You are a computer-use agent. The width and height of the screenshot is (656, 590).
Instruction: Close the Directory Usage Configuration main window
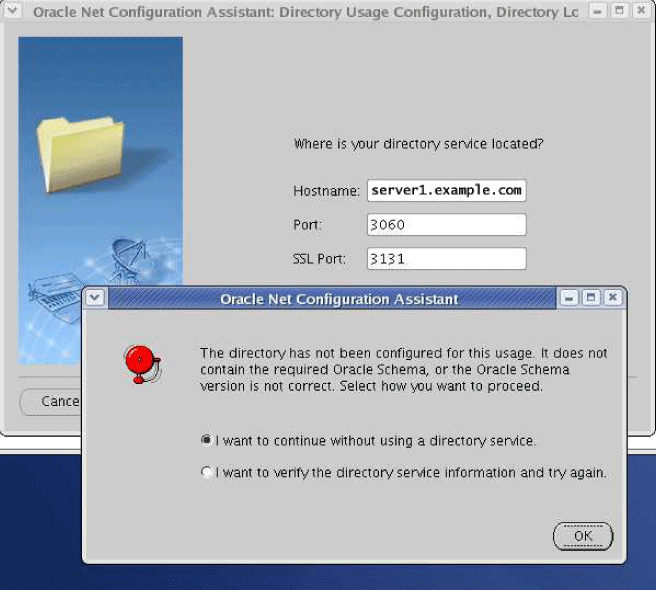pos(641,12)
